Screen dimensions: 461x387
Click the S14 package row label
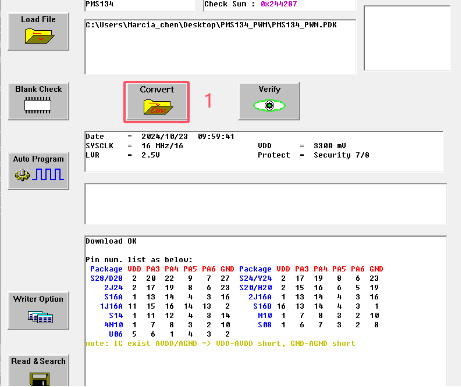click(116, 316)
